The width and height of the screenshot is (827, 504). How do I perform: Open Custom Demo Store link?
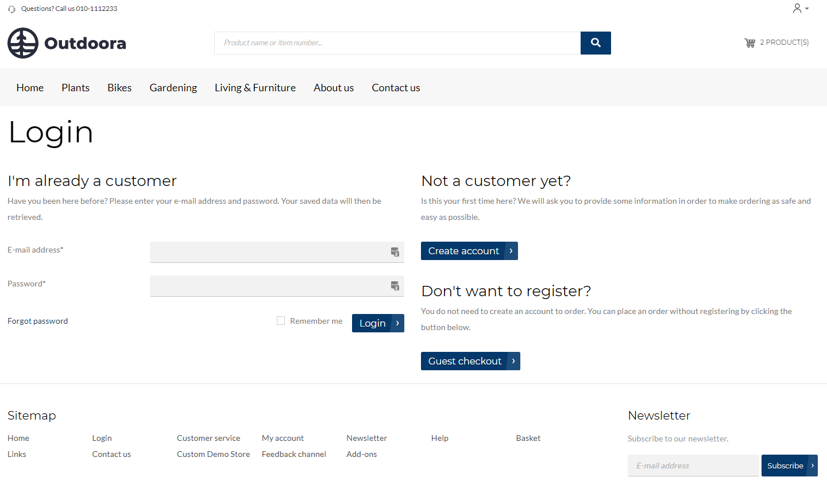pyautogui.click(x=214, y=454)
